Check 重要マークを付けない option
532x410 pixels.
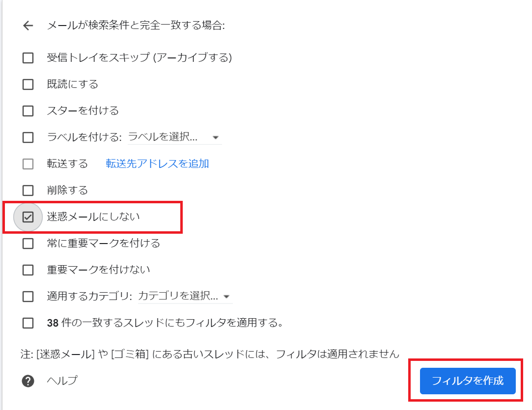pos(28,270)
